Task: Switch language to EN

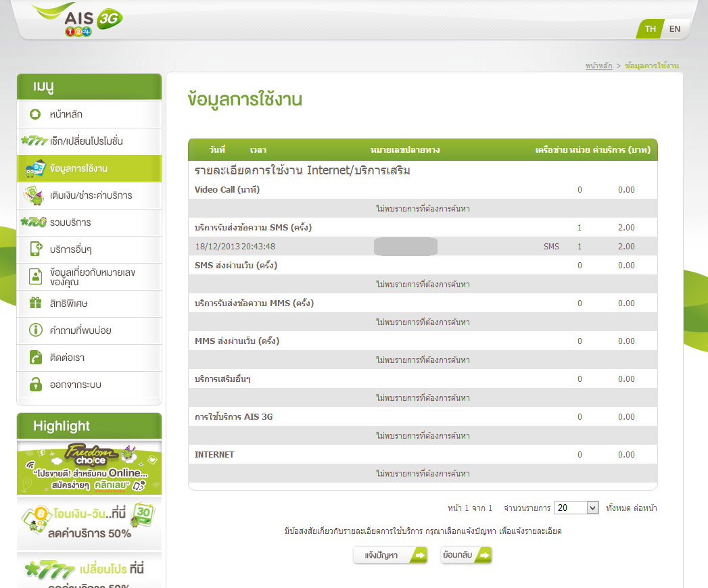Action: coord(675,29)
